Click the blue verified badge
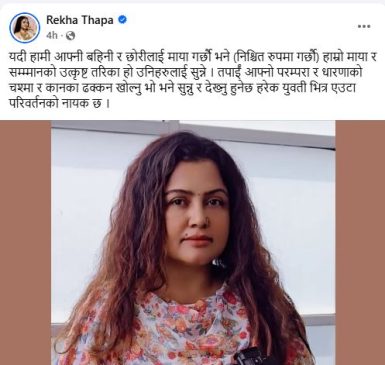This screenshot has height=365, width=385. pyautogui.click(x=122, y=20)
